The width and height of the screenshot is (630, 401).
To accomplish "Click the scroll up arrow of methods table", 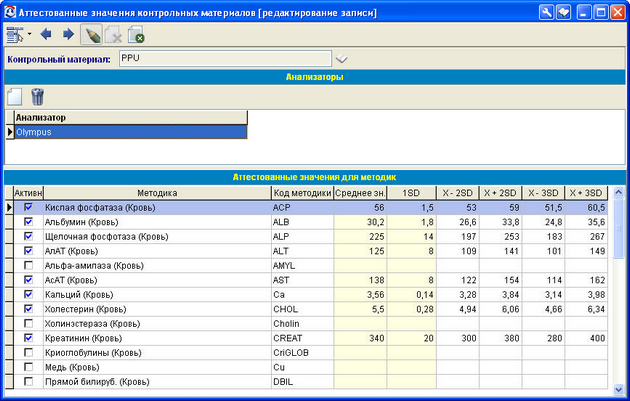I will (618, 192).
